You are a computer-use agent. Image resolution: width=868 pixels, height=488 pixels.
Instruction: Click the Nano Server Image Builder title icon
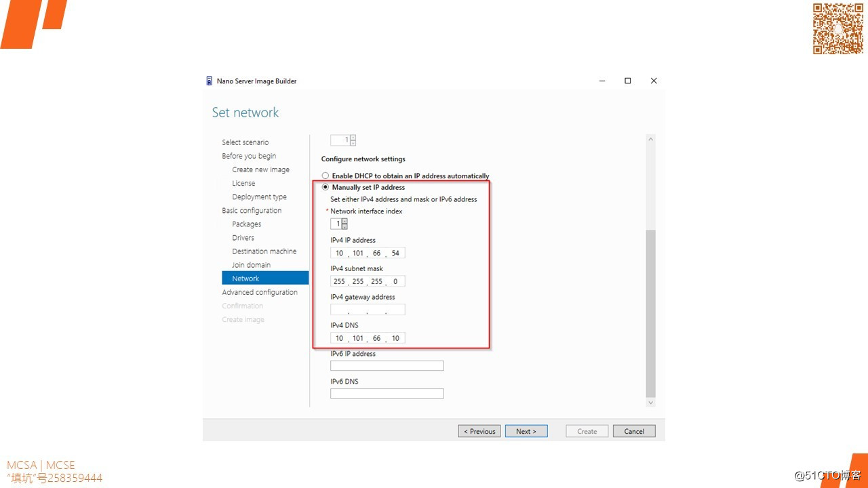point(209,81)
